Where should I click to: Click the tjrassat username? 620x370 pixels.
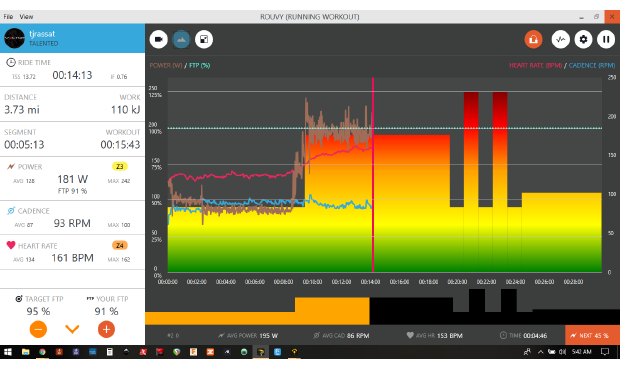pyautogui.click(x=42, y=34)
